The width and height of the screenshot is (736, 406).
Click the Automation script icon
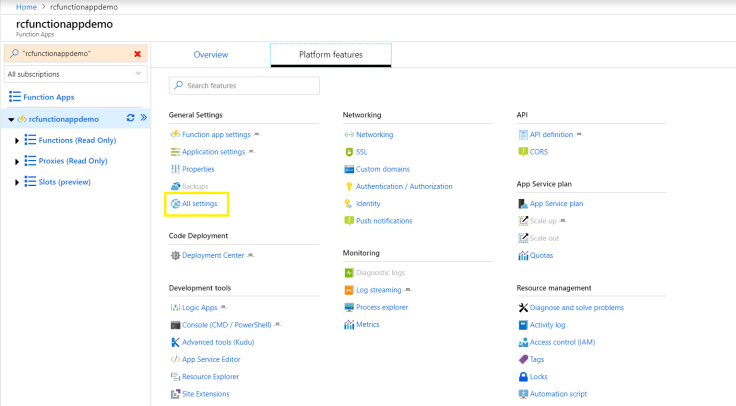pos(523,394)
